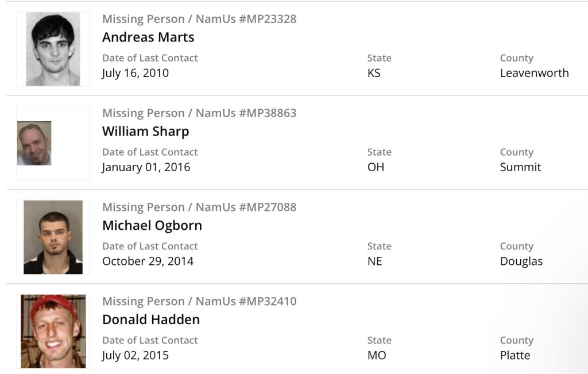Select the Donald Hadden name link
The image size is (588, 374).
pyautogui.click(x=151, y=320)
